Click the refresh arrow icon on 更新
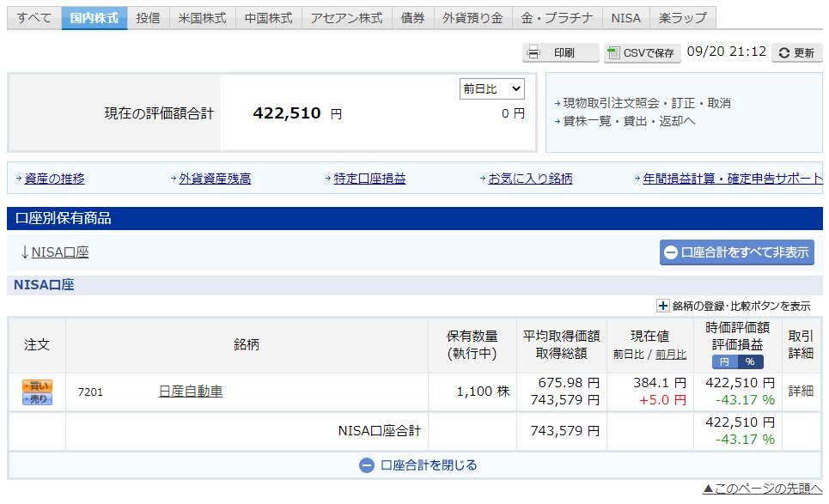 click(x=784, y=53)
